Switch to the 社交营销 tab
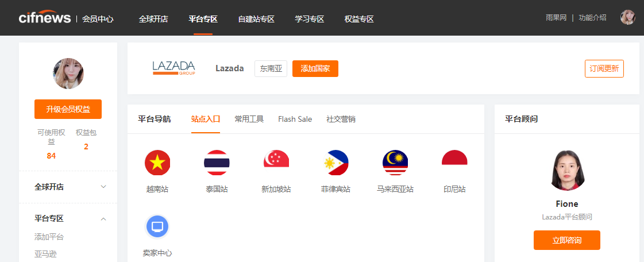This screenshot has height=262, width=644. (x=341, y=119)
